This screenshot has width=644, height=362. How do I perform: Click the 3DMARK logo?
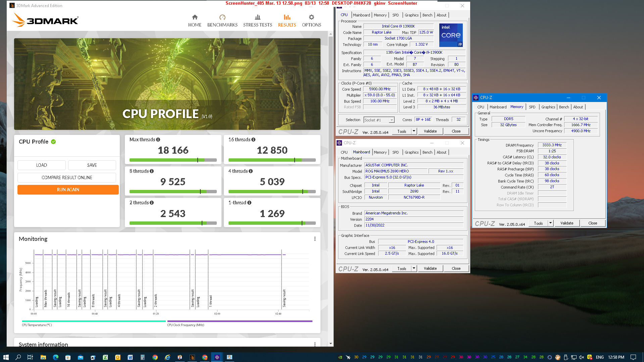pyautogui.click(x=45, y=20)
